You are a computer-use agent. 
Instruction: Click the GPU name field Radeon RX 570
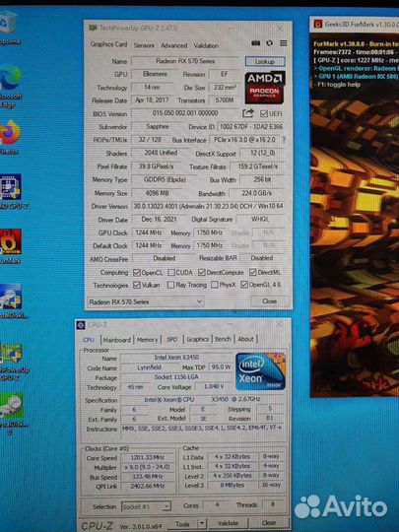185,61
